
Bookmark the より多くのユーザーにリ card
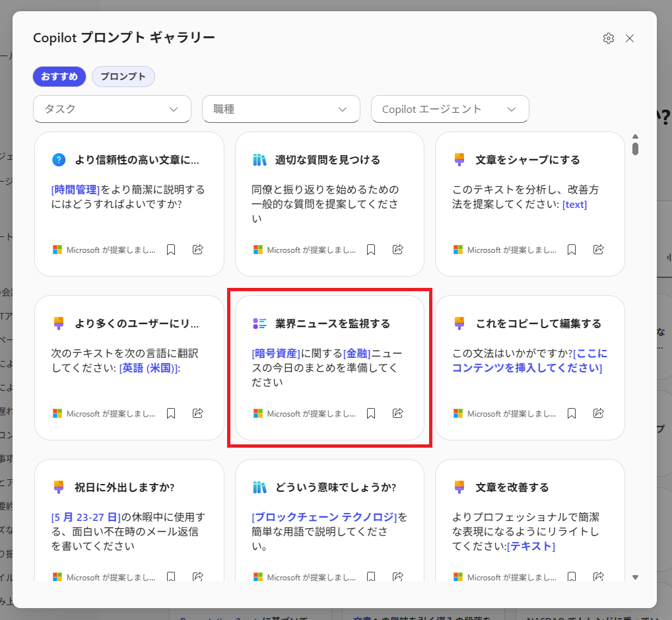170,413
